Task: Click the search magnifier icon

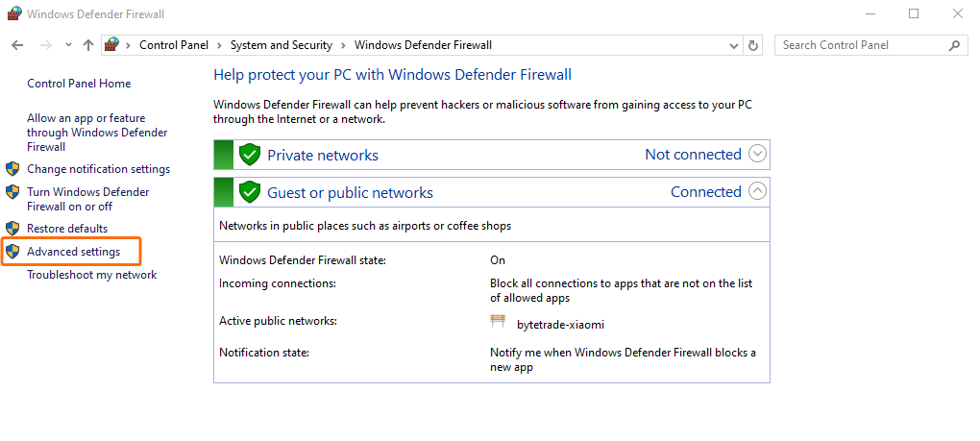Action: click(954, 45)
